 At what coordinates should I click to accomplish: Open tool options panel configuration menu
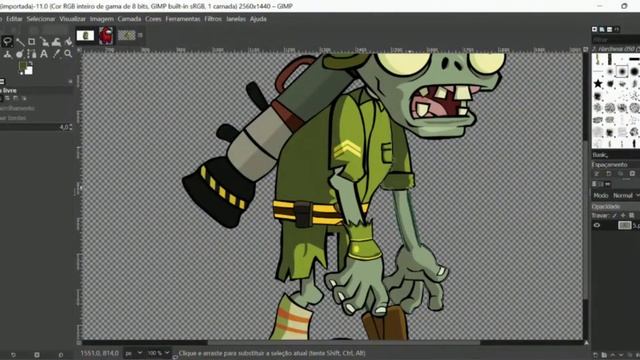[x=70, y=82]
